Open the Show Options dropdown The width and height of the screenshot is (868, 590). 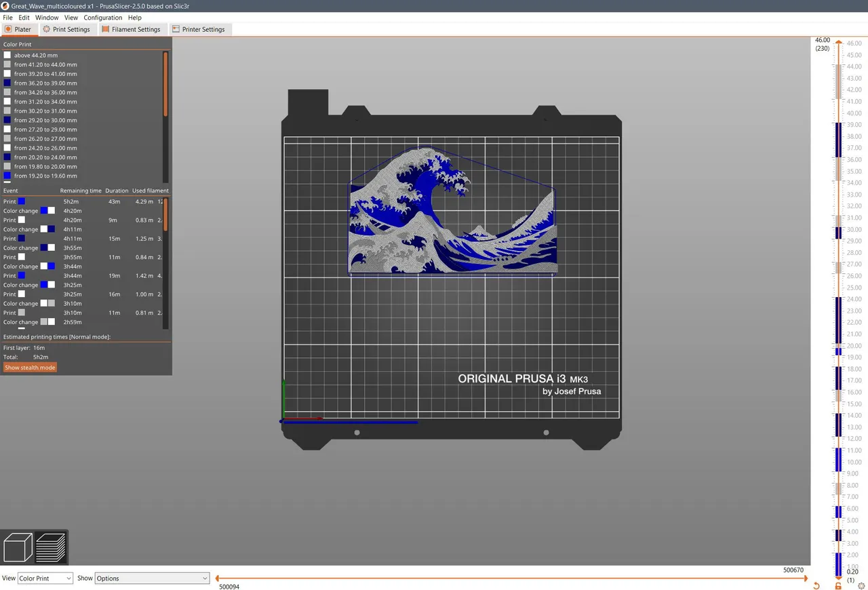(x=152, y=578)
